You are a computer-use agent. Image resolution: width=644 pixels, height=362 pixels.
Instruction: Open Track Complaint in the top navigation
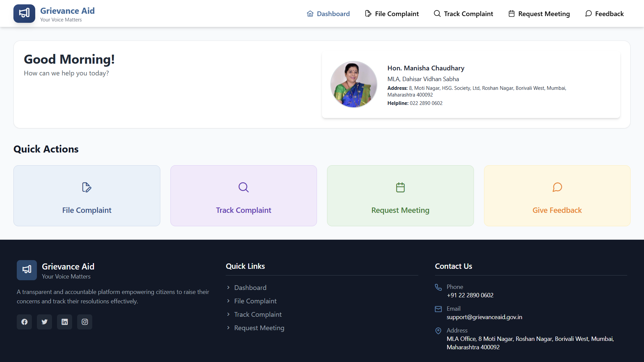pos(464,14)
